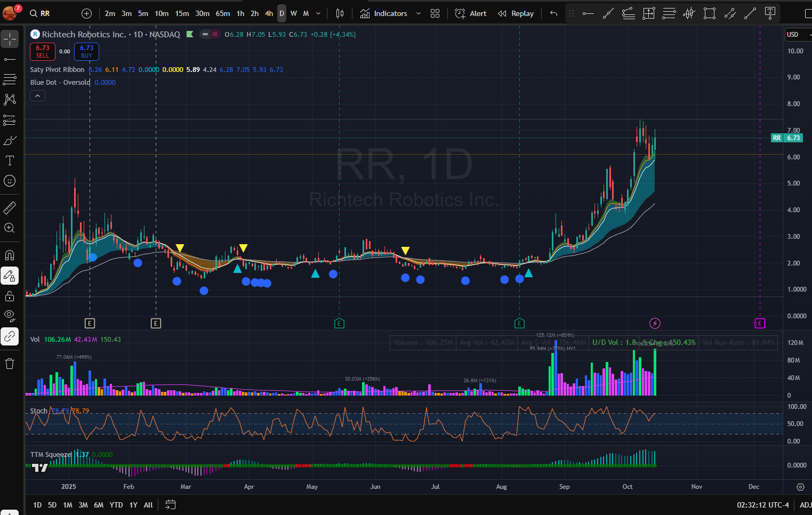Open the first E earnings marker
The height and width of the screenshot is (515, 812).
click(x=90, y=323)
